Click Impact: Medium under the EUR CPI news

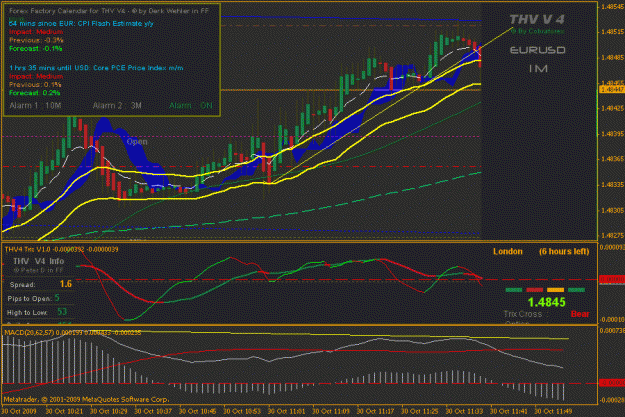pyautogui.click(x=36, y=32)
